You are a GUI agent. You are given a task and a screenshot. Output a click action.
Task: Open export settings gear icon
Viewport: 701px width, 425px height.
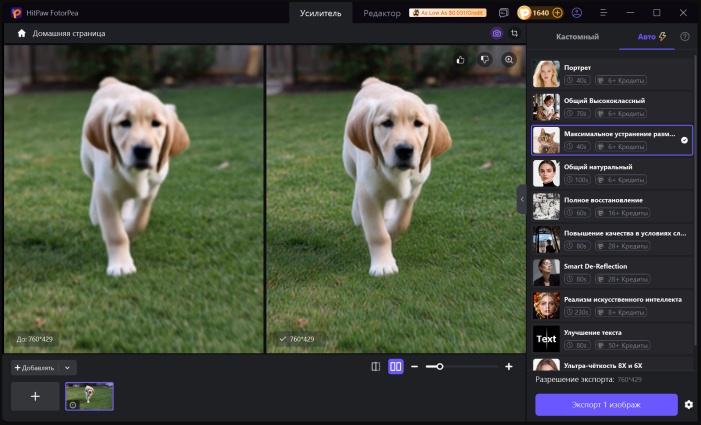[688, 404]
